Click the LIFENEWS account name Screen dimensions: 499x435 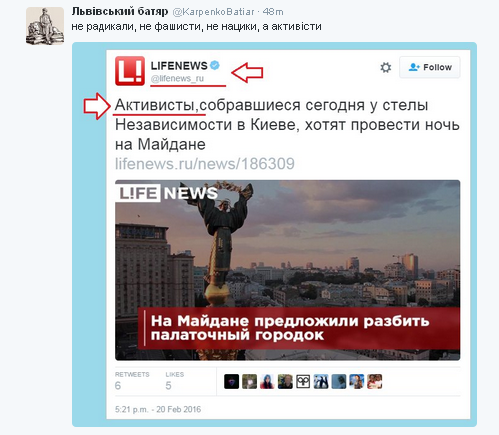coord(179,66)
